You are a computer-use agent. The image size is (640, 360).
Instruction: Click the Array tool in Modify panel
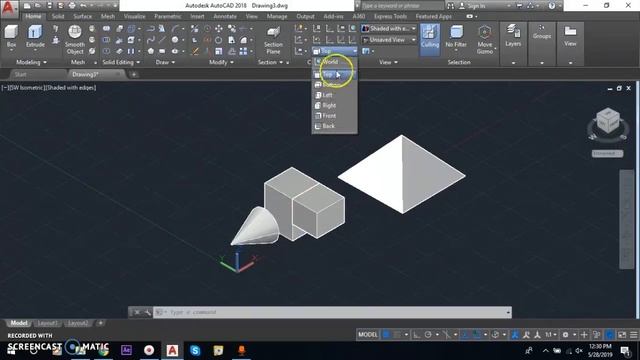(243, 51)
